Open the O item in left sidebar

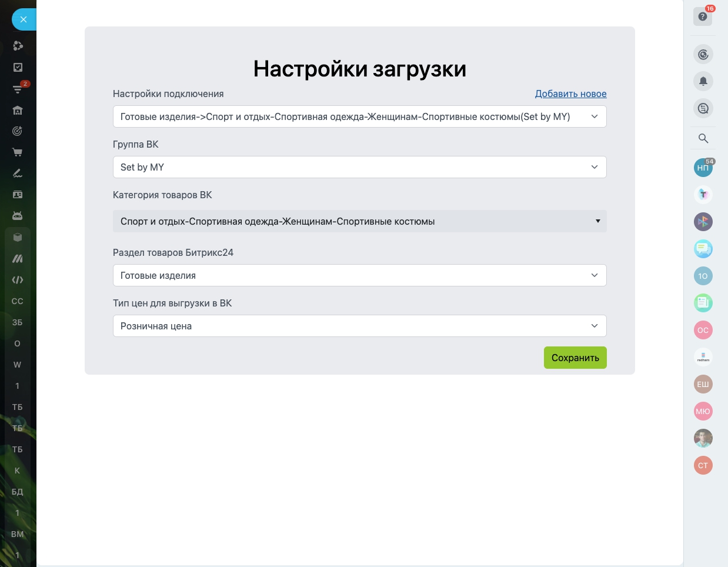(x=18, y=343)
